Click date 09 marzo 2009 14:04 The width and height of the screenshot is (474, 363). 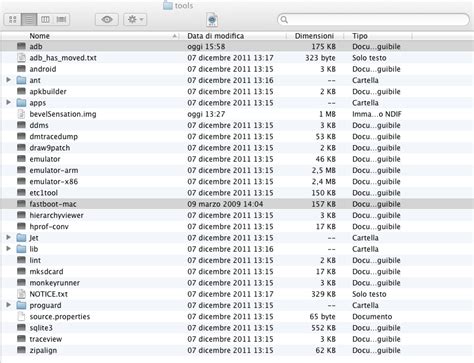[225, 204]
